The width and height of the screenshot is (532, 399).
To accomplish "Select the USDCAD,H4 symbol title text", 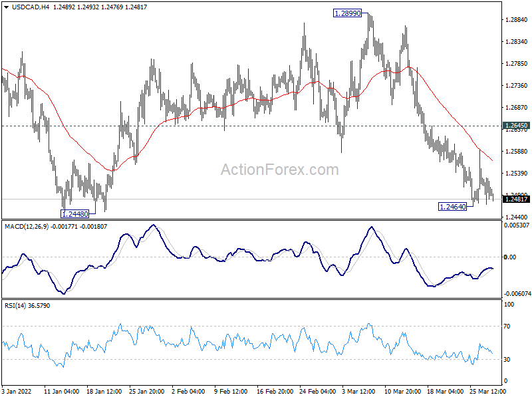I will pos(30,7).
